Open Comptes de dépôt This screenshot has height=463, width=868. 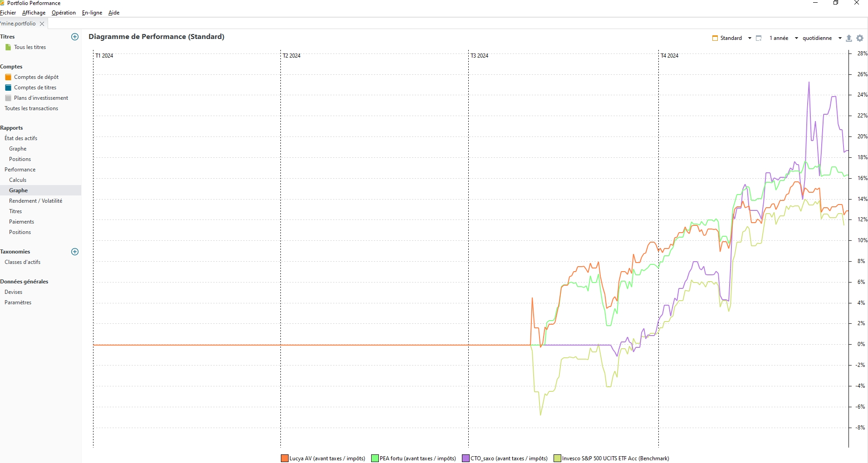pos(36,77)
